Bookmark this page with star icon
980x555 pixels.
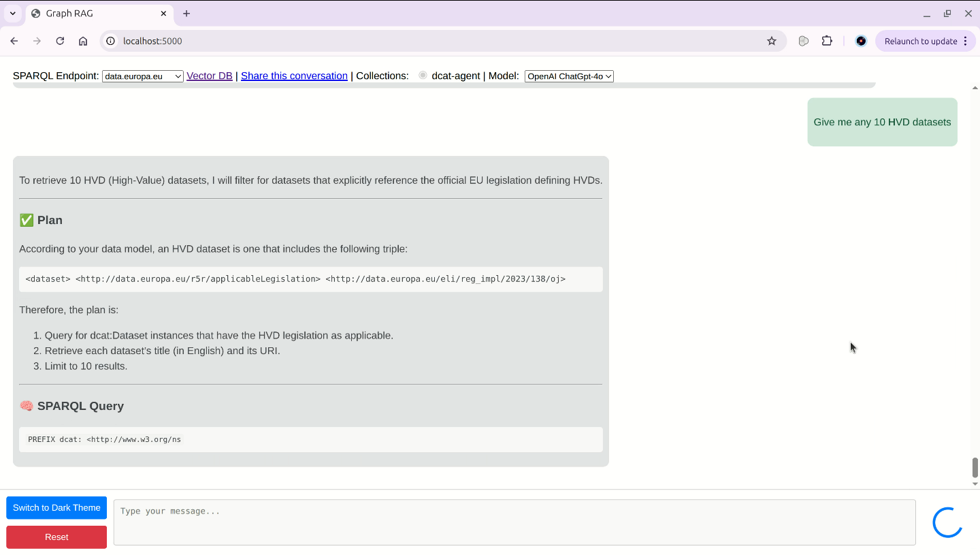tap(771, 41)
